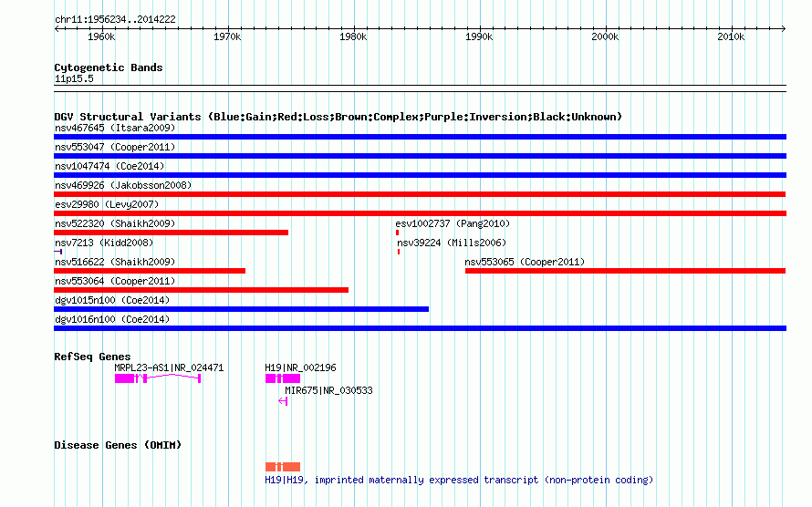This screenshot has height=507, width=812.
Task: Click the 2000k ruler tick label
Action: click(605, 36)
